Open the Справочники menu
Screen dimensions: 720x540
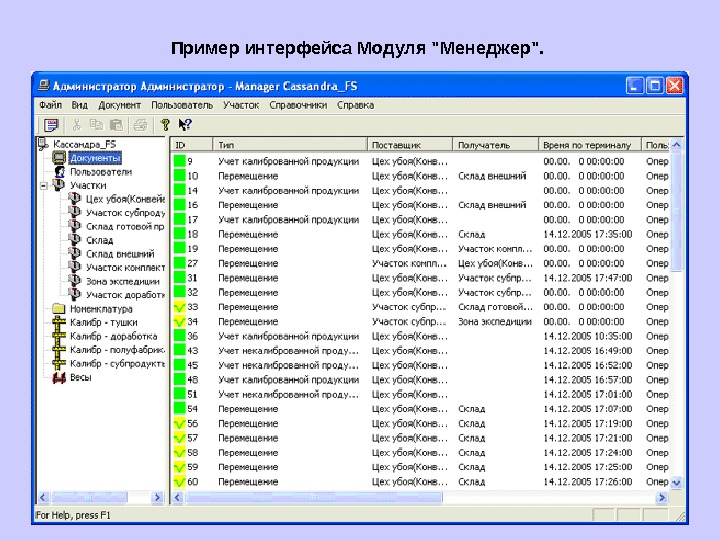298,105
